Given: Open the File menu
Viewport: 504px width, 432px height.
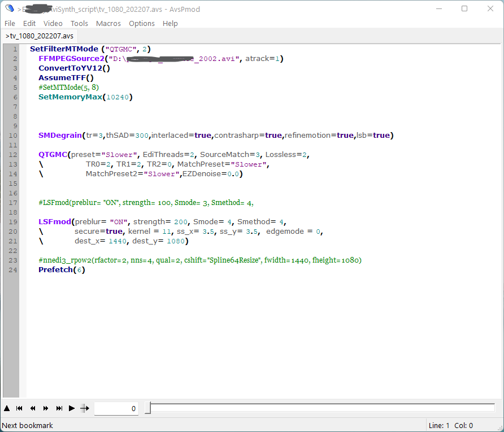Looking at the screenshot, I should (x=10, y=23).
